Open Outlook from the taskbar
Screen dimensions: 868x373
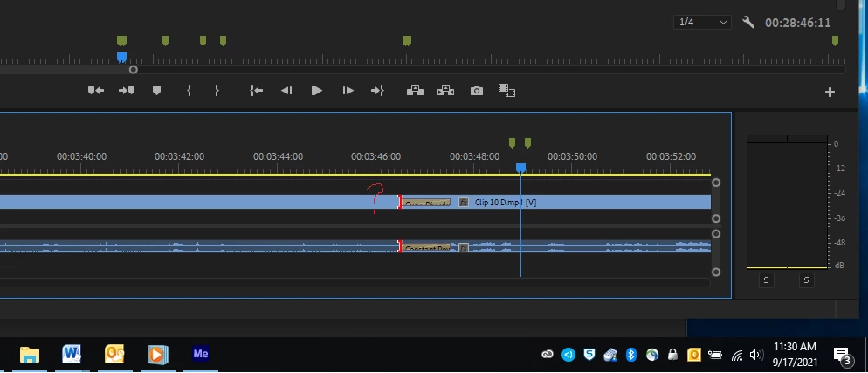[114, 354]
